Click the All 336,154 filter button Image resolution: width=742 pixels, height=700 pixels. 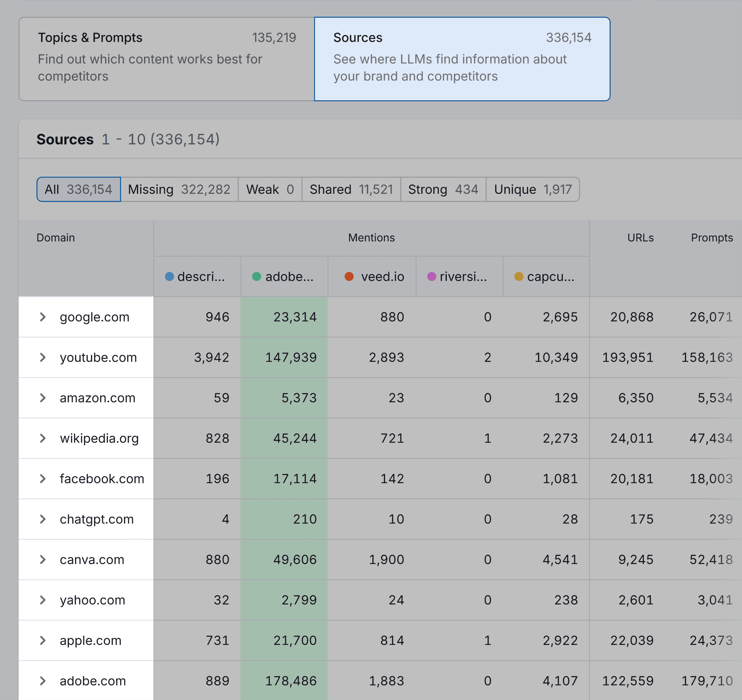click(78, 189)
